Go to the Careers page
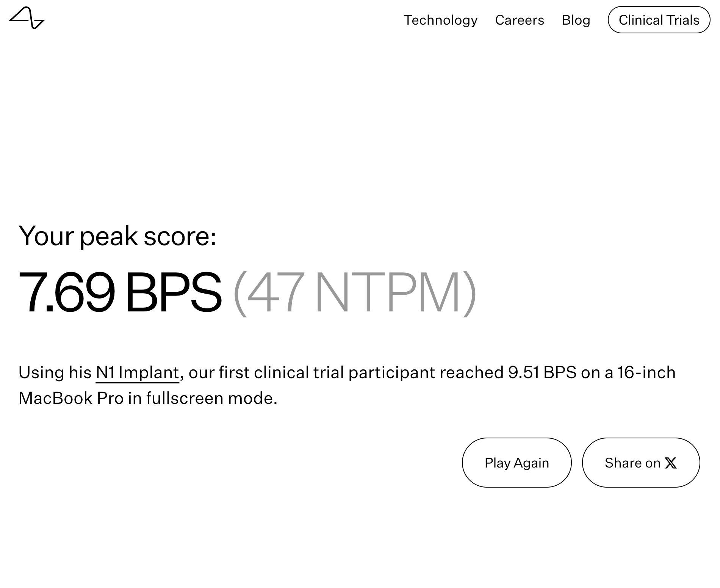The height and width of the screenshot is (588, 720). click(x=520, y=20)
